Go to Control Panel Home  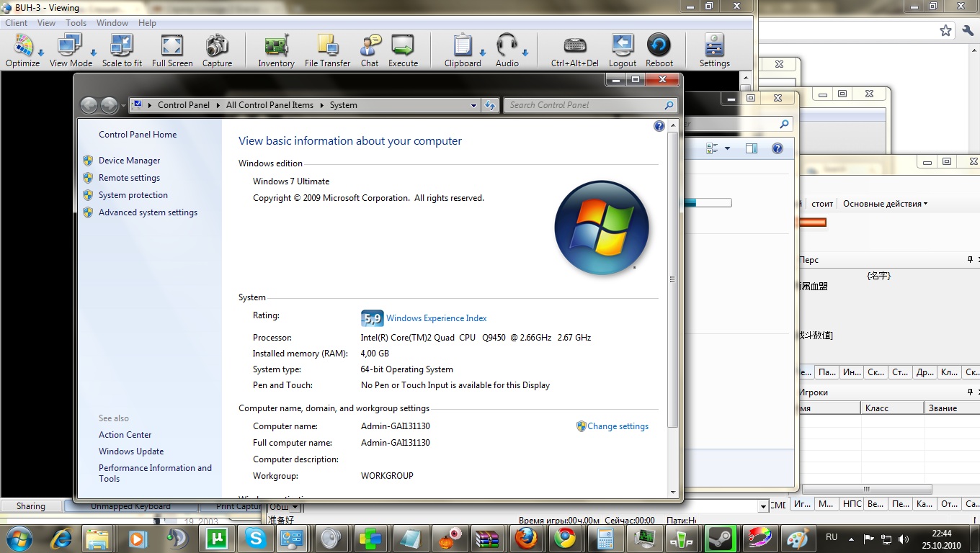pyautogui.click(x=138, y=135)
